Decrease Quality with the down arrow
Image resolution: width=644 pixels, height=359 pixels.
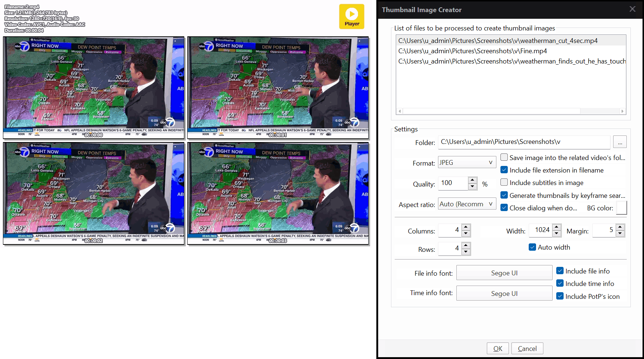click(x=473, y=186)
